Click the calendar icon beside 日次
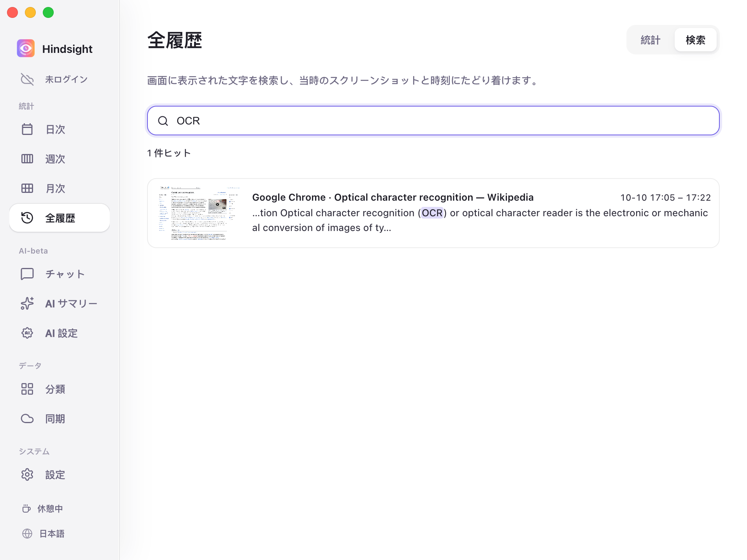This screenshot has width=747, height=560. pos(27,129)
